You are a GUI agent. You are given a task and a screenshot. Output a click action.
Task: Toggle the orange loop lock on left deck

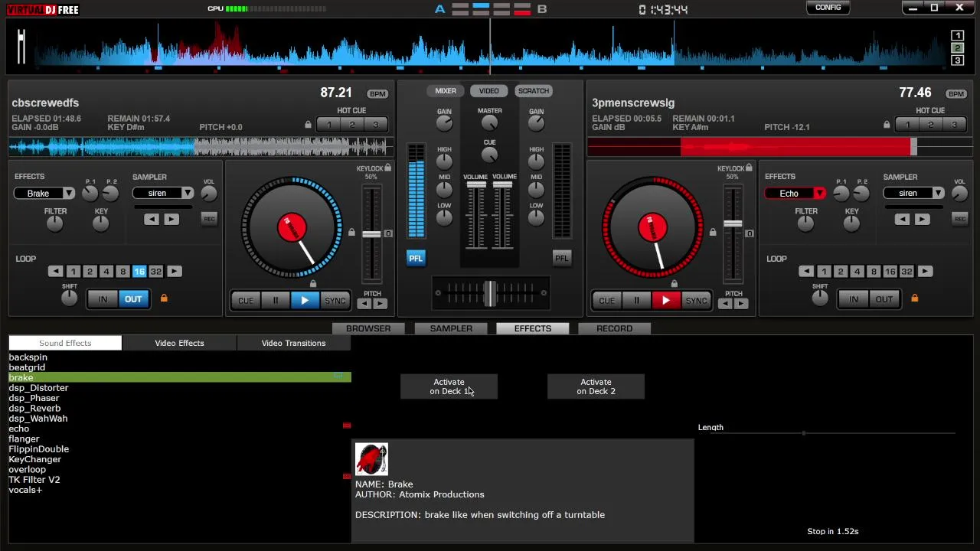tap(164, 298)
